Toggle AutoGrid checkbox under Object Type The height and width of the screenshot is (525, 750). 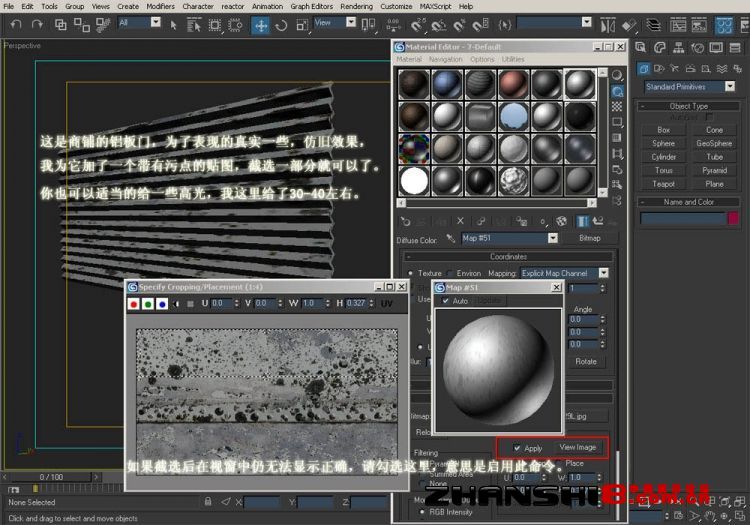(x=709, y=117)
